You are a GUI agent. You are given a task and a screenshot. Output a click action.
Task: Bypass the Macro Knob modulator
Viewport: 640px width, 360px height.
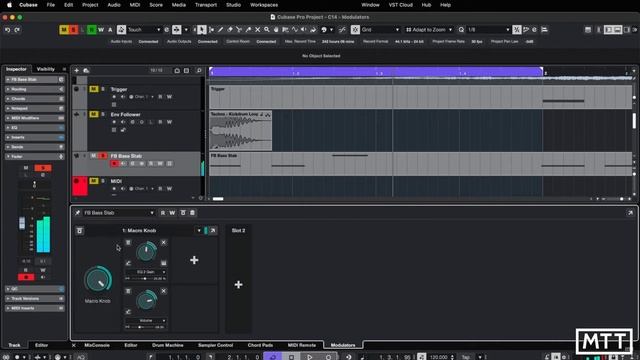(80, 231)
